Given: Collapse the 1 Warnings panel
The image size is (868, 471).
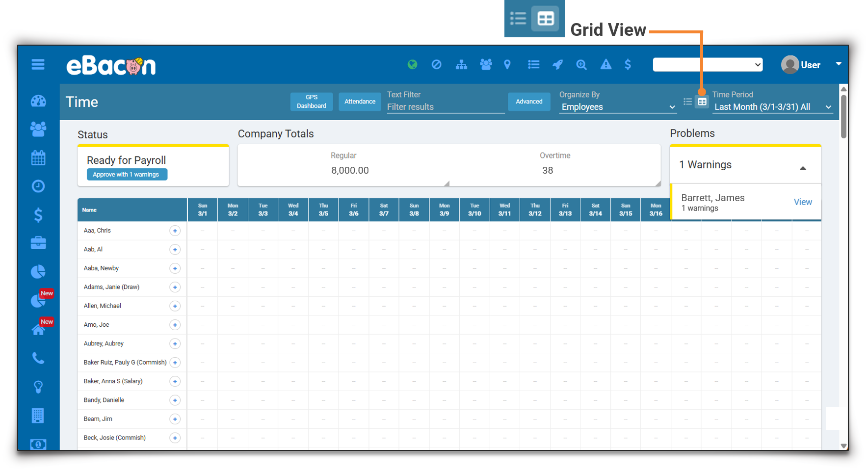Looking at the screenshot, I should [x=803, y=168].
